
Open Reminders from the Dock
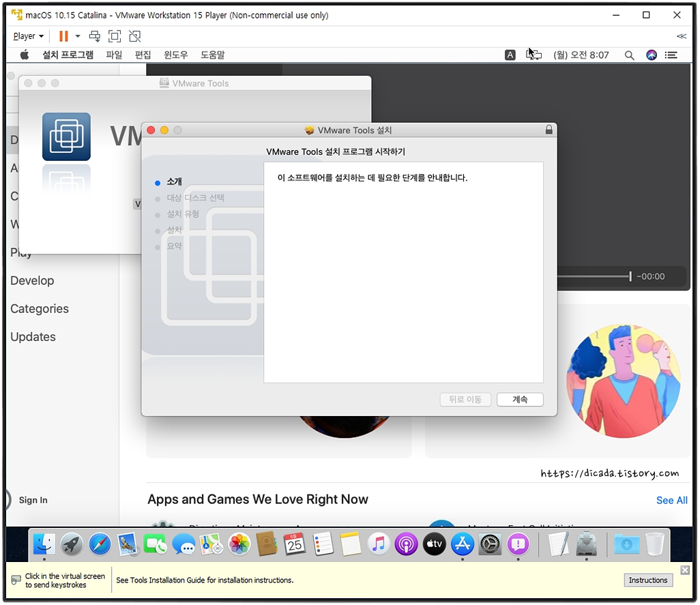point(323,544)
